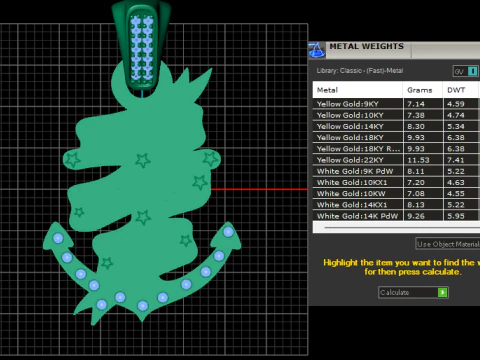480x360 pixels.
Task: Select the White Gold:14K PdW row
Action: pos(396,216)
